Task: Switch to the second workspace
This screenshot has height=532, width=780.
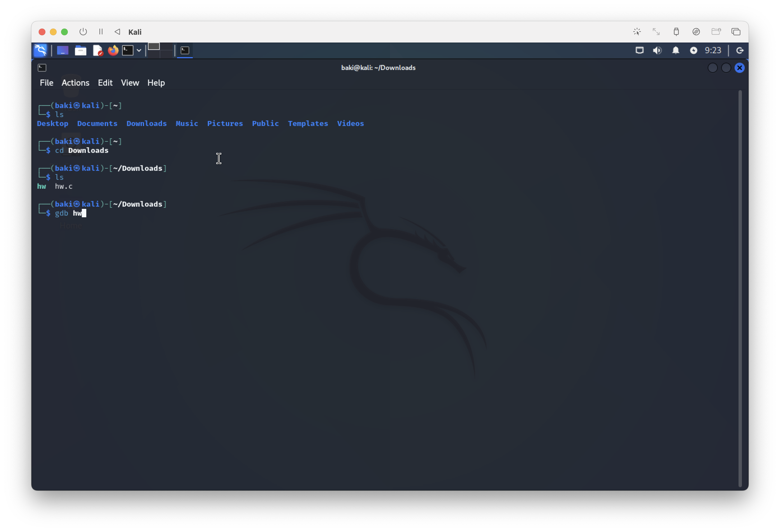Action: (x=166, y=47)
